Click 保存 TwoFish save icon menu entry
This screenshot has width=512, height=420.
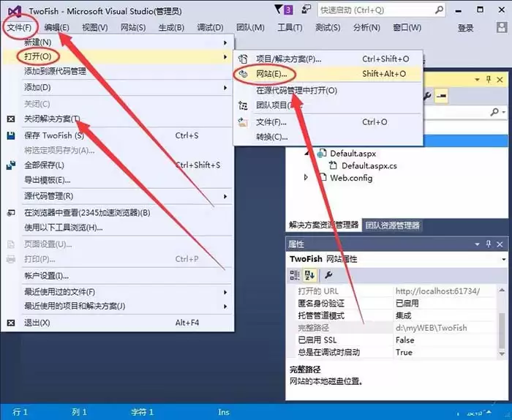(54, 135)
